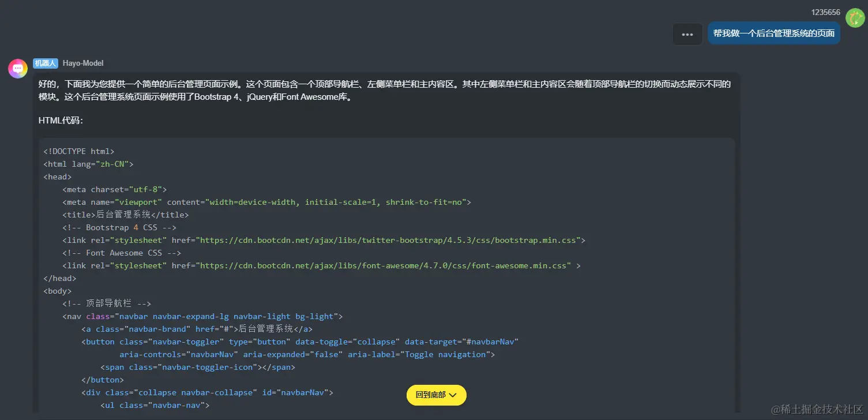Click the </button> closing tag line
This screenshot has height=420, width=868.
[103, 380]
